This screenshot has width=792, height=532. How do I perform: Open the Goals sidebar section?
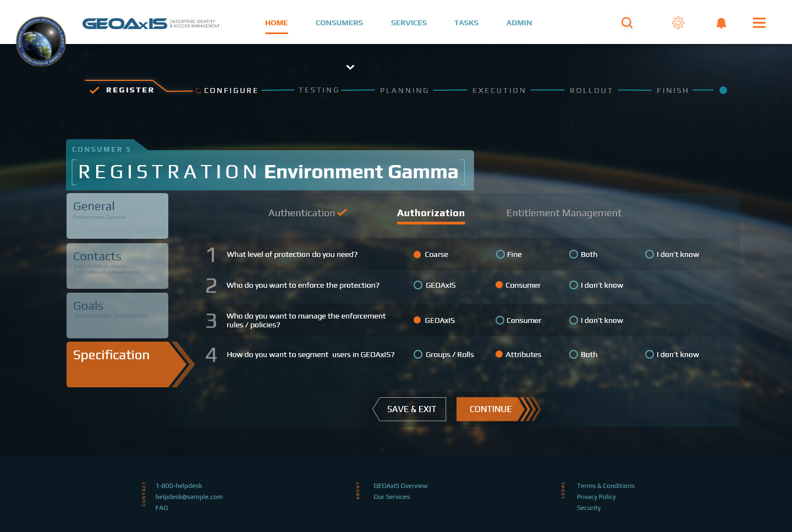pos(117,315)
